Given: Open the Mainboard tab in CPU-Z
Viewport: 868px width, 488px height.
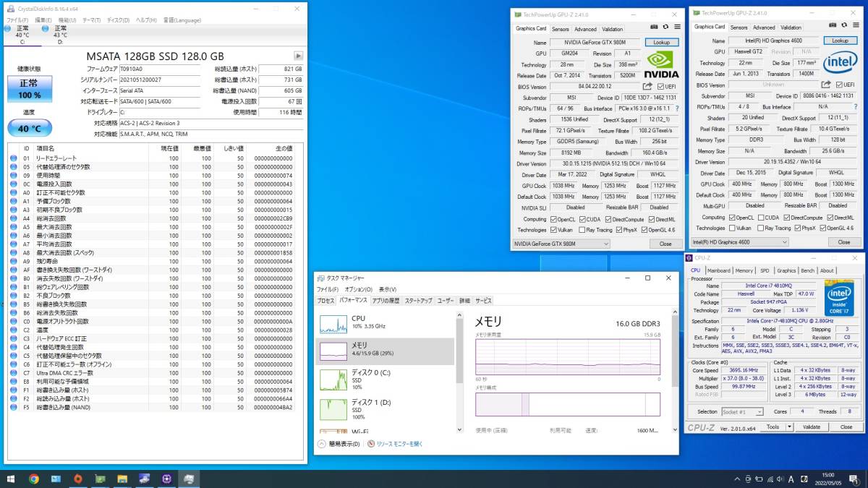Looking at the screenshot, I should click(x=719, y=270).
